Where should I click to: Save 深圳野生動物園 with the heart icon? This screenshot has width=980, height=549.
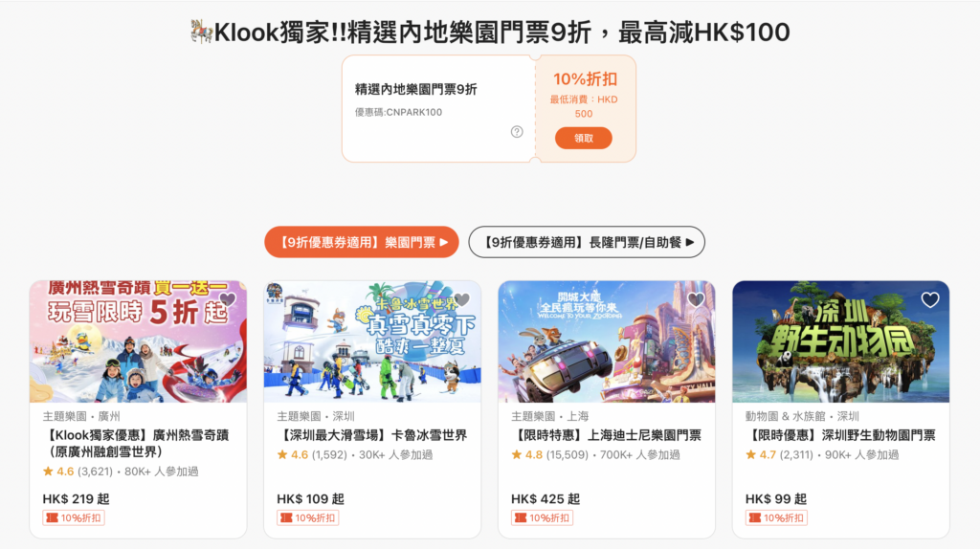click(x=930, y=299)
